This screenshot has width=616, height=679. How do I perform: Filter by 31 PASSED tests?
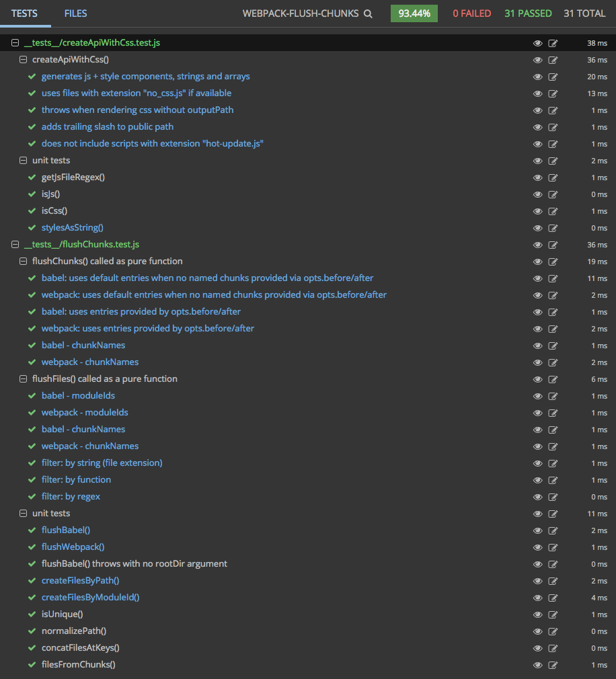click(528, 13)
